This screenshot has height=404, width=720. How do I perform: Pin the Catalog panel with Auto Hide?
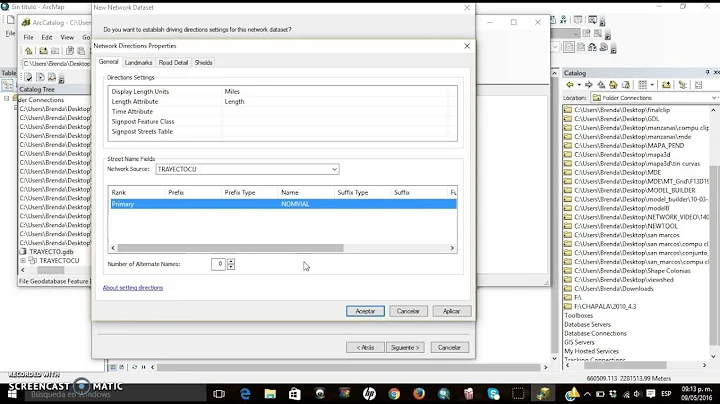tap(707, 73)
